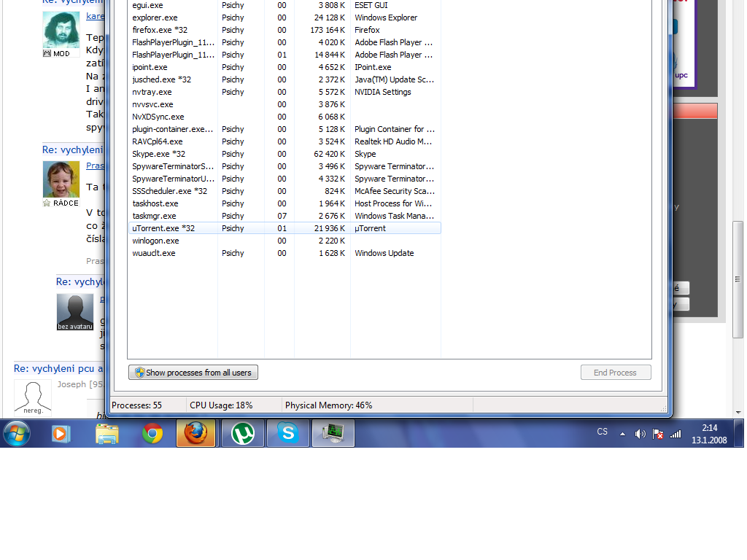This screenshot has width=747, height=560.
Task: Click Physical Memory: 46% status entry
Action: coord(329,405)
